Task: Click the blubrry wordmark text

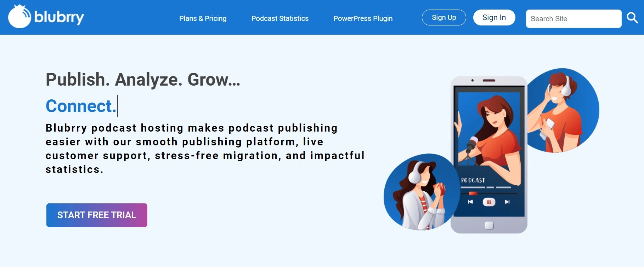Action: click(x=59, y=17)
